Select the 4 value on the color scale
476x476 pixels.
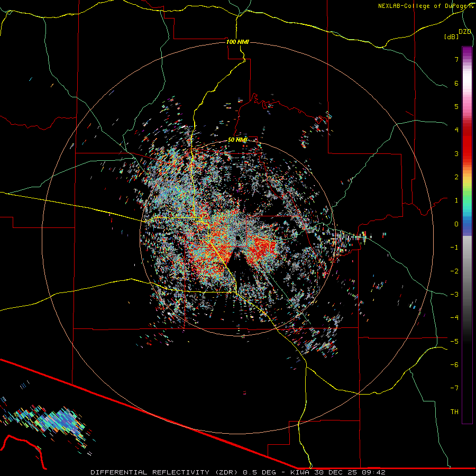click(x=456, y=130)
